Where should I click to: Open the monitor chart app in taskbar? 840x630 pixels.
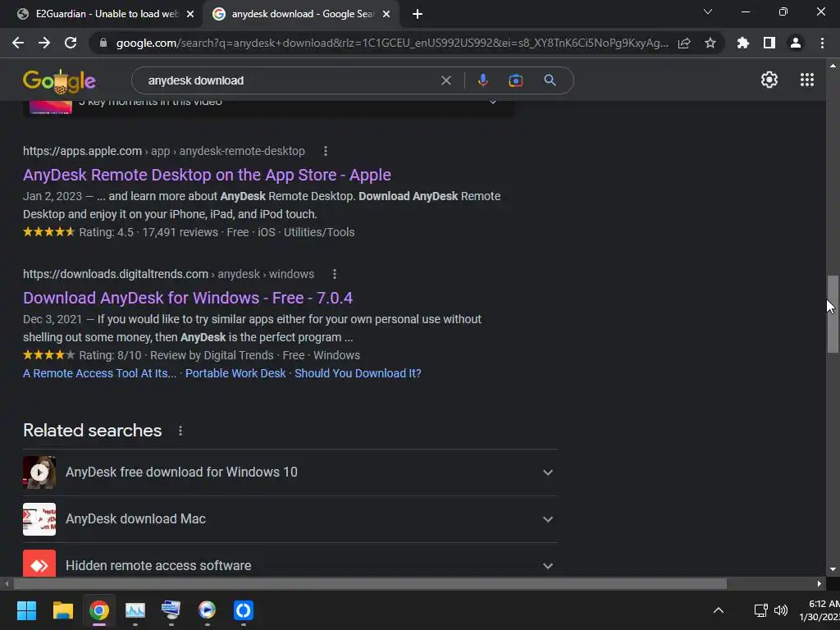(x=135, y=610)
